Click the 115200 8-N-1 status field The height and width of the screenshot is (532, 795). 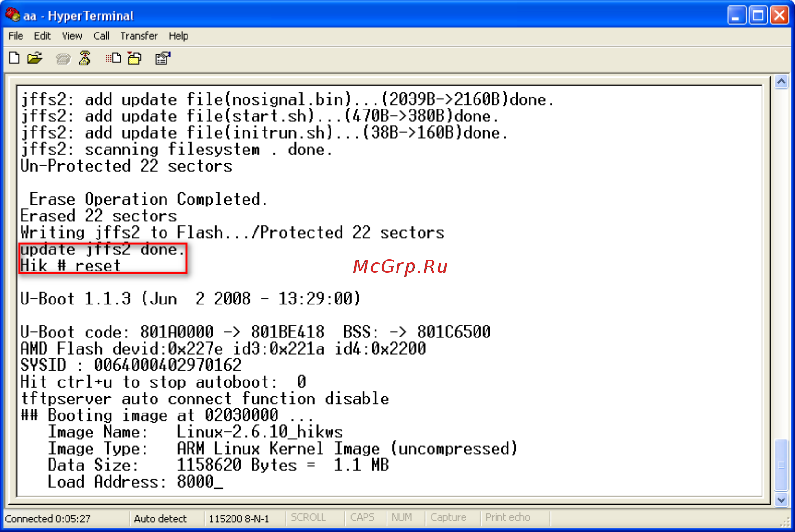tap(239, 519)
